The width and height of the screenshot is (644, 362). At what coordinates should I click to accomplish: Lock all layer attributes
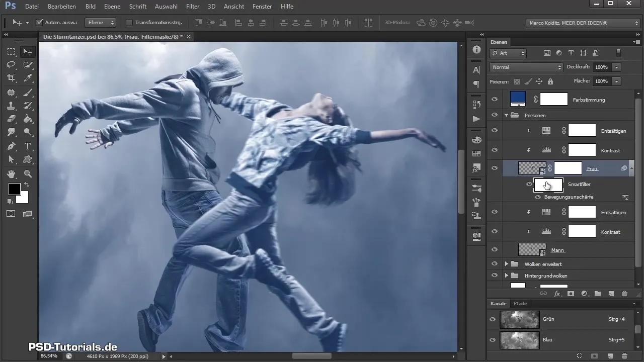[x=550, y=81]
